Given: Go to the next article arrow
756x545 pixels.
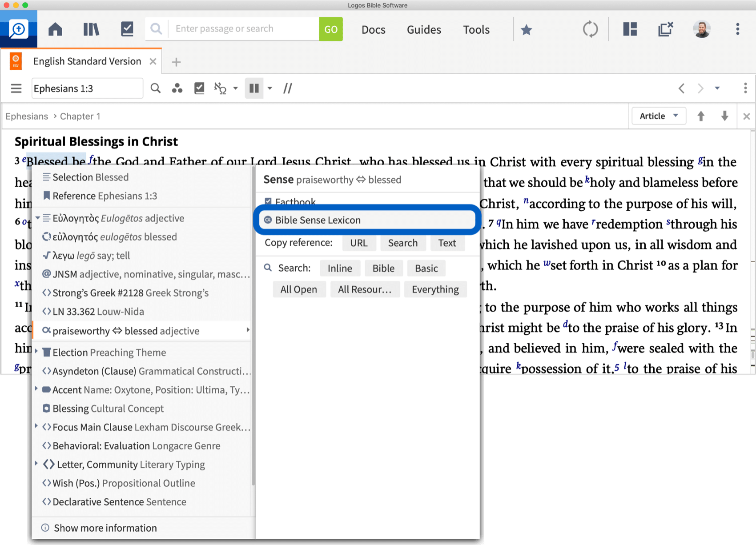Looking at the screenshot, I should [725, 116].
